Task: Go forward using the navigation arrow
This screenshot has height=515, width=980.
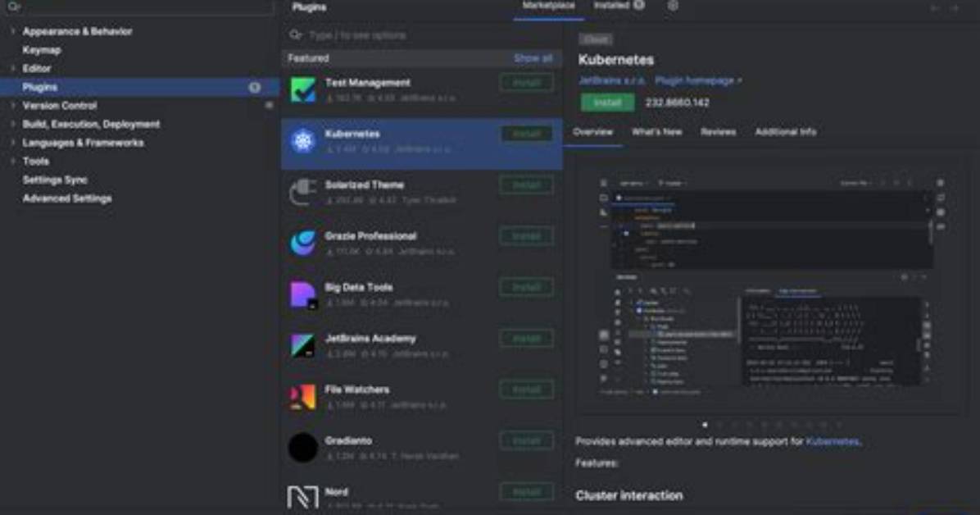Action: [956, 8]
